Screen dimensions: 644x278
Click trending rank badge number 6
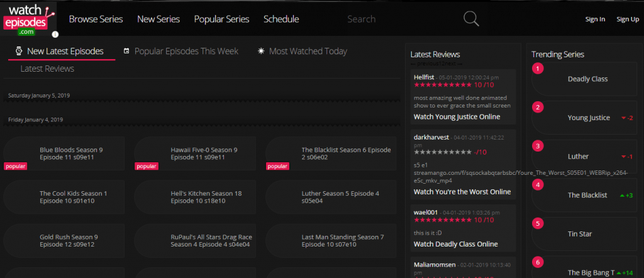(x=538, y=262)
